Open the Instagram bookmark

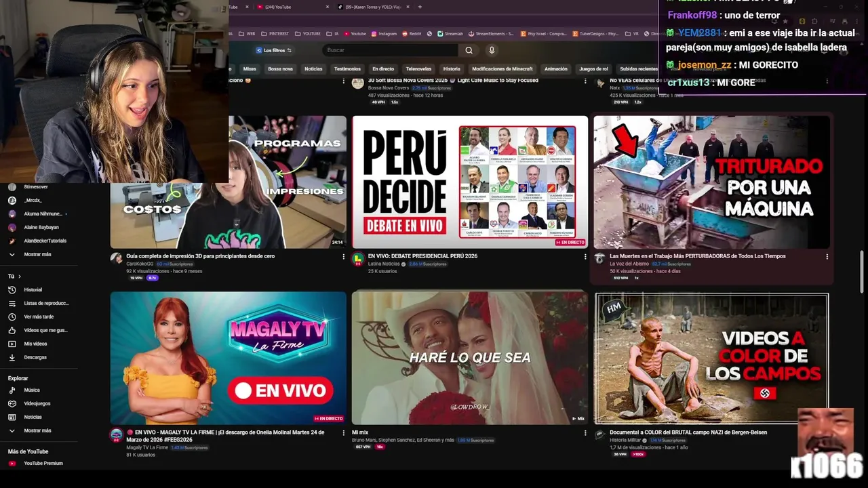tap(384, 33)
